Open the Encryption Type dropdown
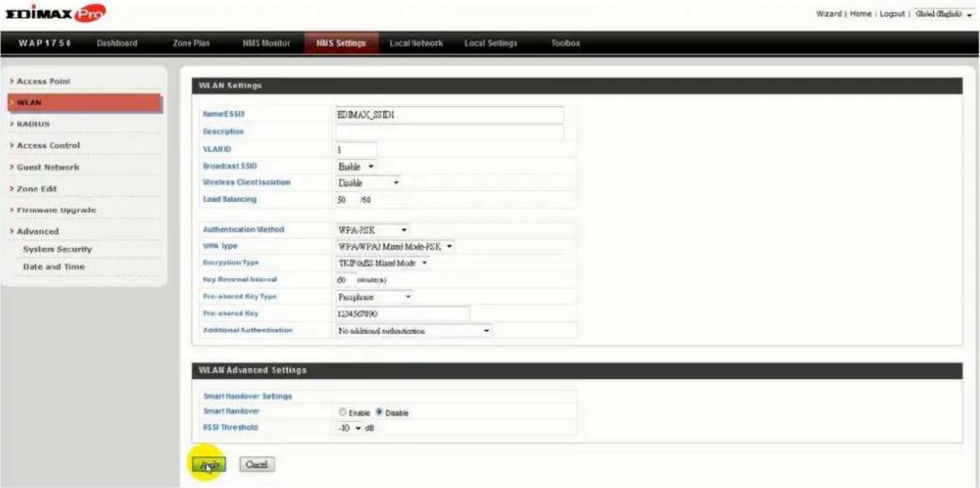 383,263
